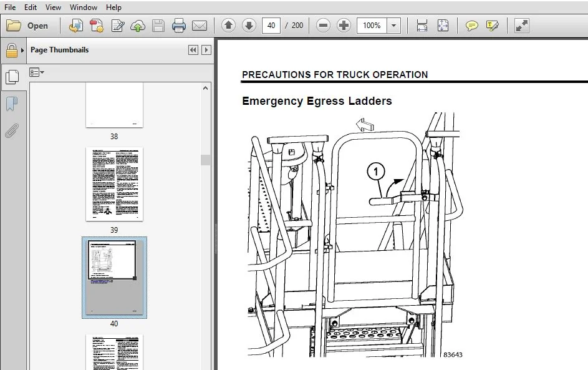Open the File menu

pyautogui.click(x=10, y=7)
